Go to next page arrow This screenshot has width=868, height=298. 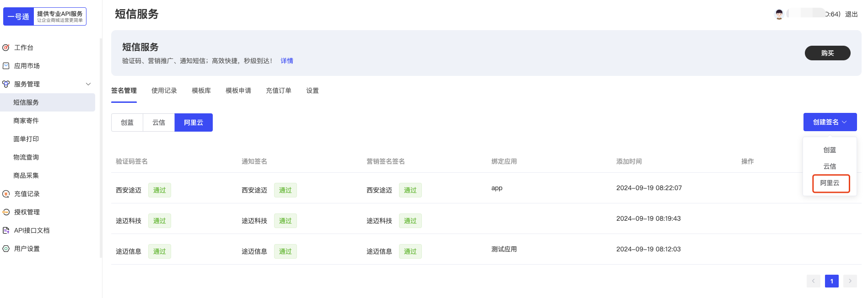point(850,281)
